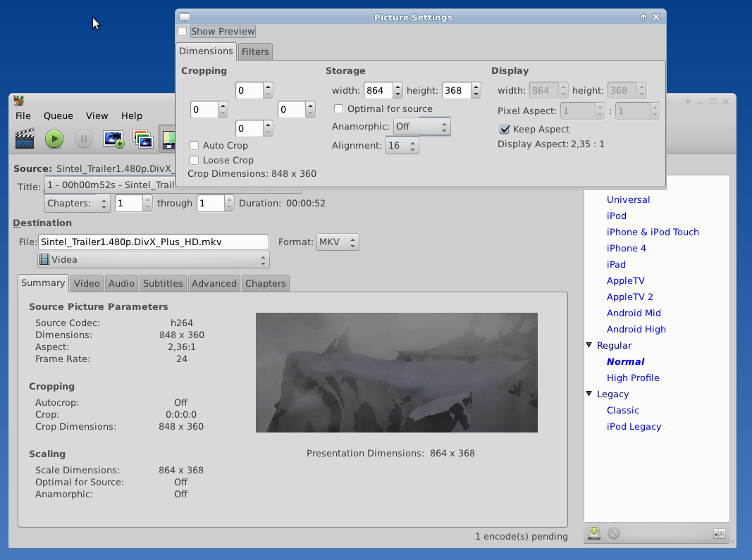Select the iPad preset

click(616, 264)
